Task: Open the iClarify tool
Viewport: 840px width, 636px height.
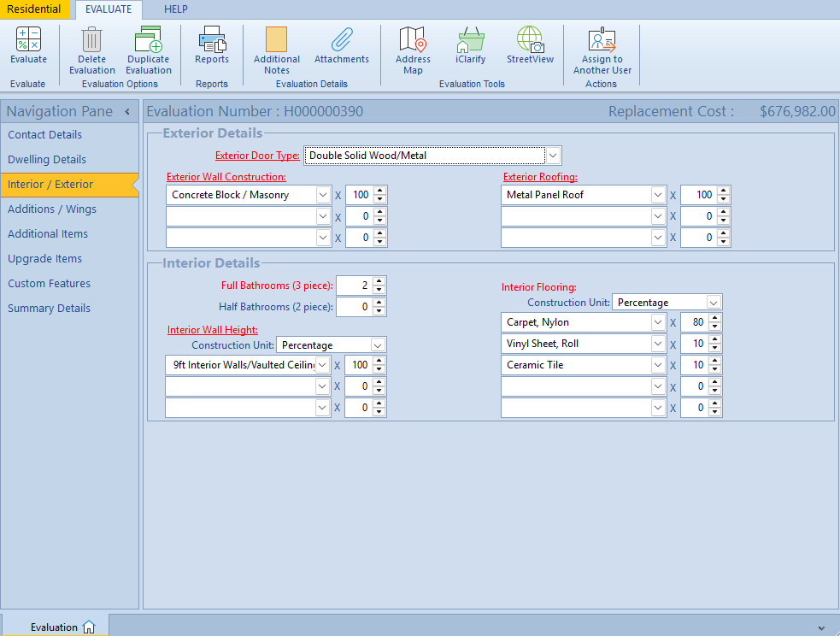Action: 470,40
